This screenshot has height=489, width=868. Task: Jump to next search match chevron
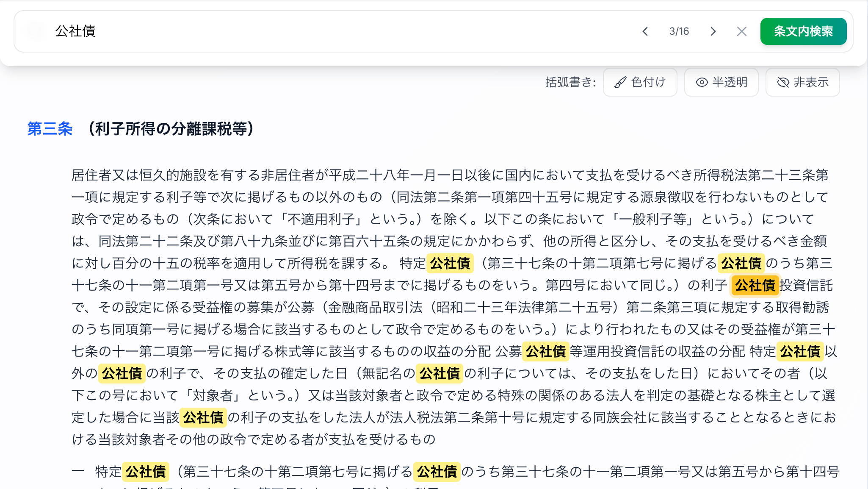713,31
